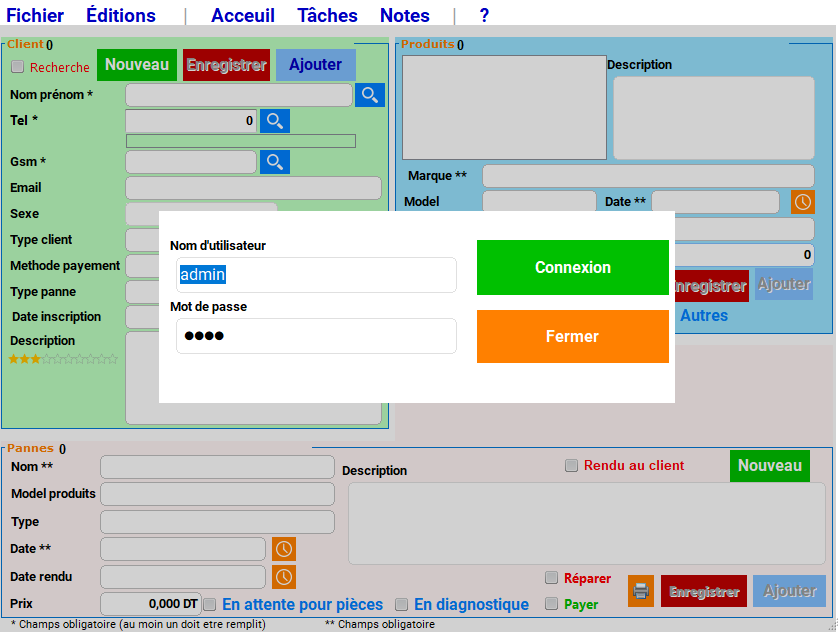The width and height of the screenshot is (840, 632).
Task: Toggle the Payer checkbox
Action: (551, 604)
